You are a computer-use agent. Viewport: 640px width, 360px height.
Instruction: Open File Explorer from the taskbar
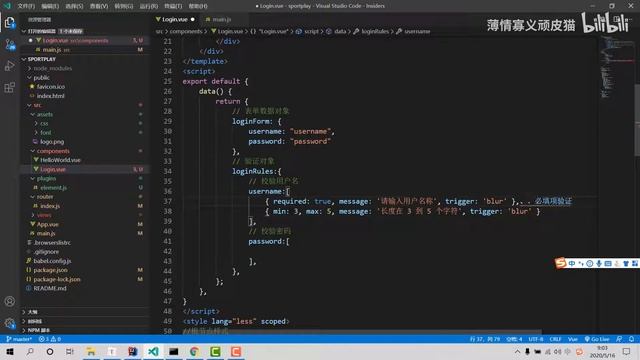91,351
